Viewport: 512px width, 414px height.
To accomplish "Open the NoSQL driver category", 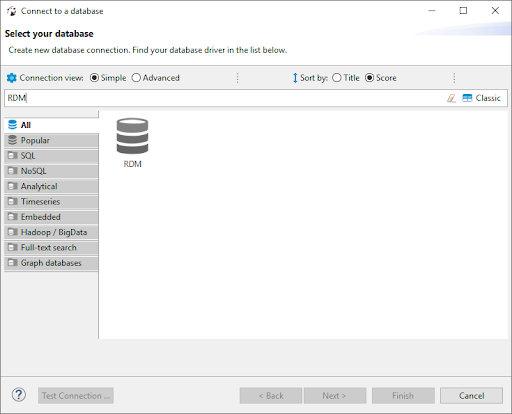I will (51, 171).
